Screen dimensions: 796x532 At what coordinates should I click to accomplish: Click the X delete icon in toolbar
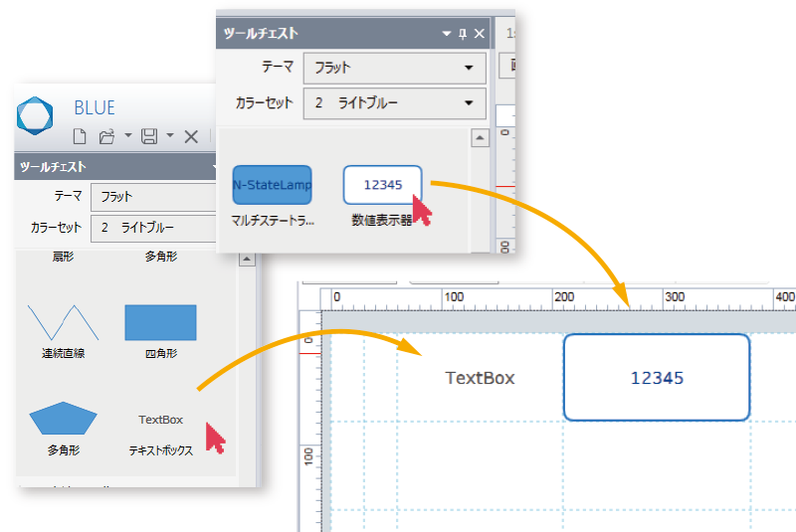191,136
